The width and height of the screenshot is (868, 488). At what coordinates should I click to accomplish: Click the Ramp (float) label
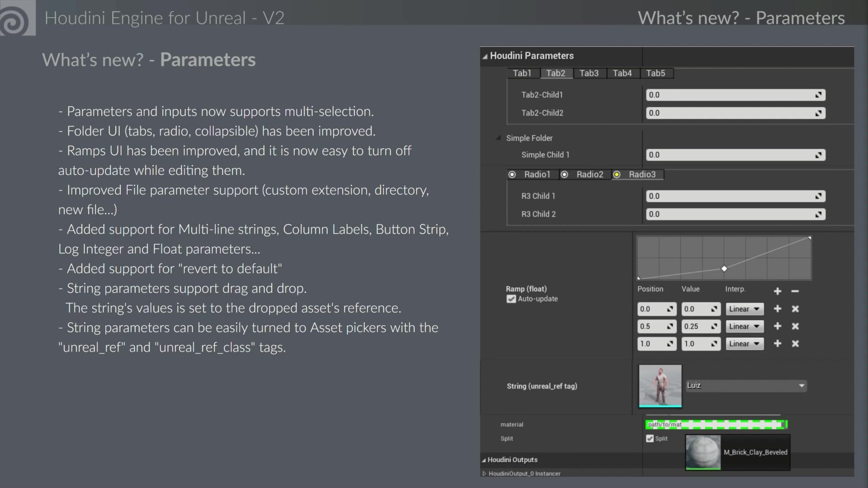coord(526,289)
